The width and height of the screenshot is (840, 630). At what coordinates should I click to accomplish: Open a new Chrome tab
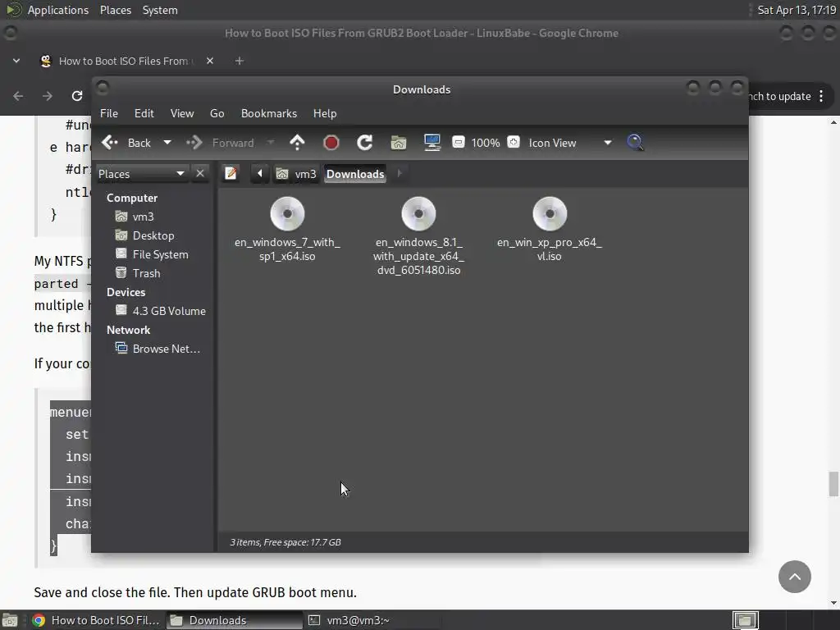pos(240,61)
